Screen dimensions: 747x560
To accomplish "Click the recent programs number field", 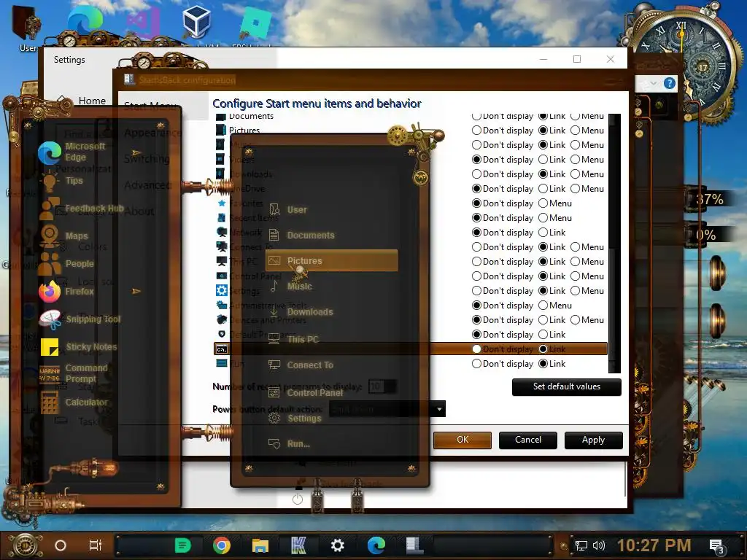I will click(382, 386).
